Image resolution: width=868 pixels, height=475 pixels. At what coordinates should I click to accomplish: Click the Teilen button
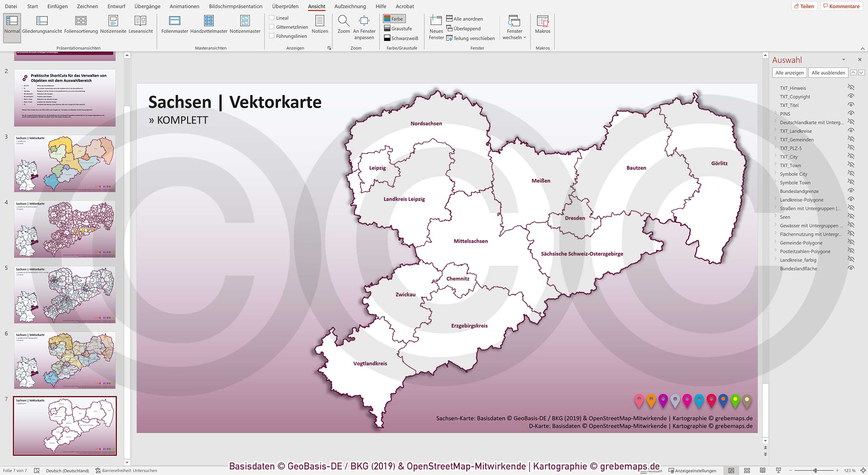[804, 6]
